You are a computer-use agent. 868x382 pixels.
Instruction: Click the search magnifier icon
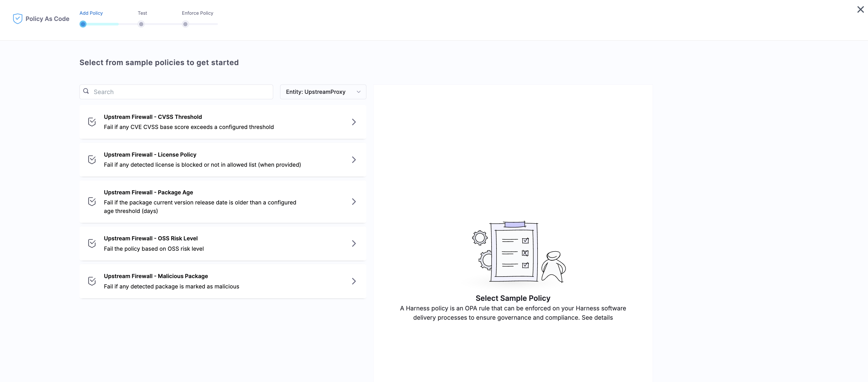(x=86, y=91)
